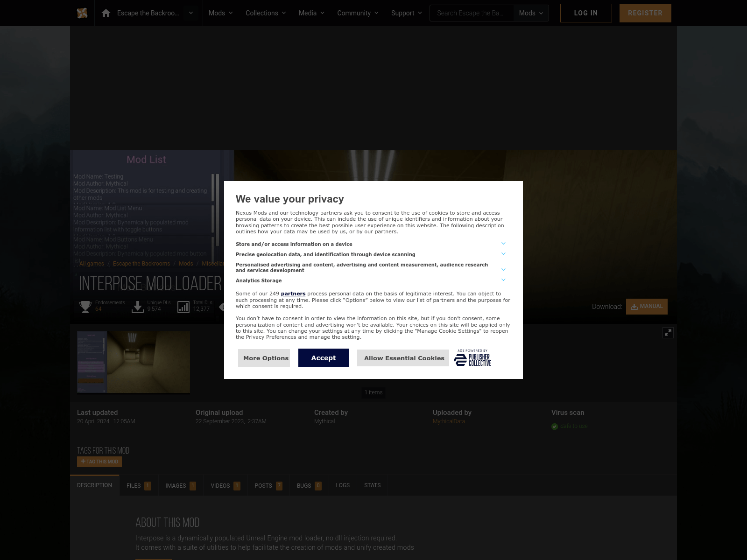Expand Analytics Storage section

(x=503, y=280)
